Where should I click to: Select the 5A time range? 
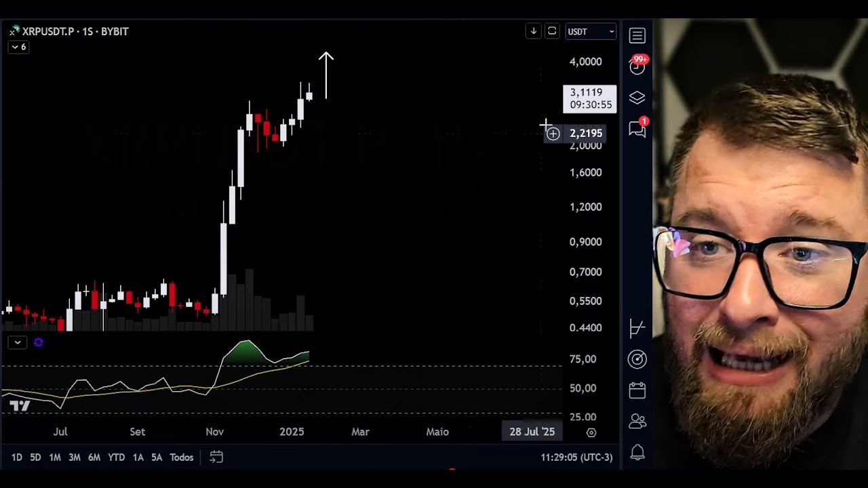pyautogui.click(x=157, y=457)
